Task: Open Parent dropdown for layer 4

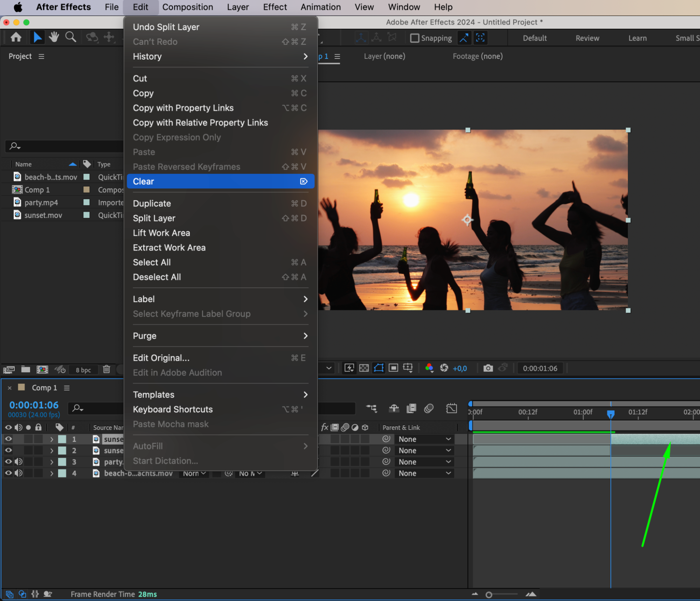Action: click(x=424, y=473)
